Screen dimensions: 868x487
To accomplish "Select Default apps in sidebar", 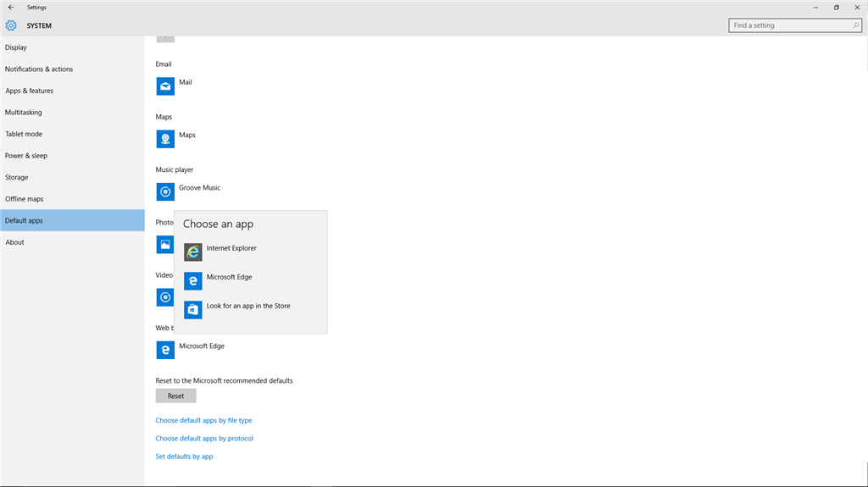I will click(73, 220).
